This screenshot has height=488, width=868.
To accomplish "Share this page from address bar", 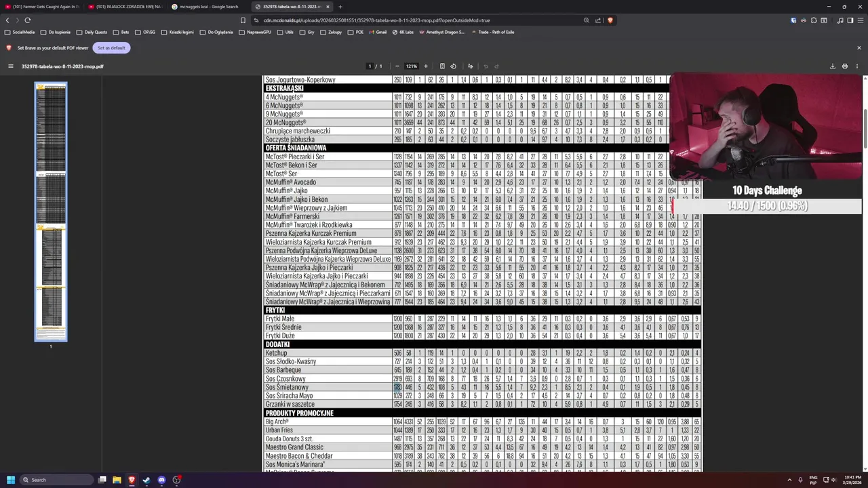I will 598,20.
